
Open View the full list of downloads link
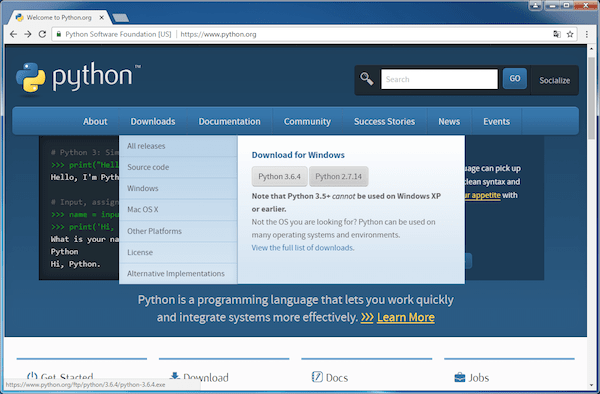click(x=303, y=248)
